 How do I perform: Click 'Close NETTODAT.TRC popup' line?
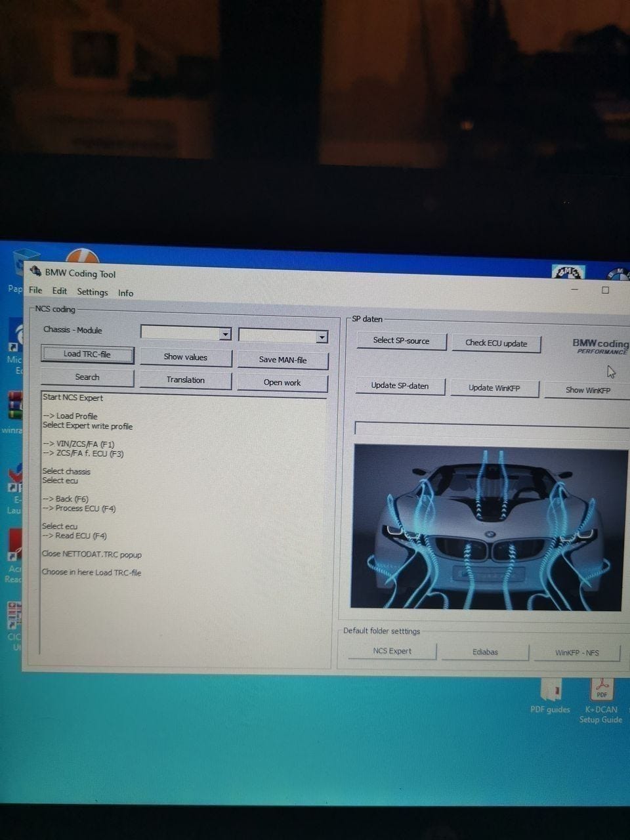pos(92,555)
